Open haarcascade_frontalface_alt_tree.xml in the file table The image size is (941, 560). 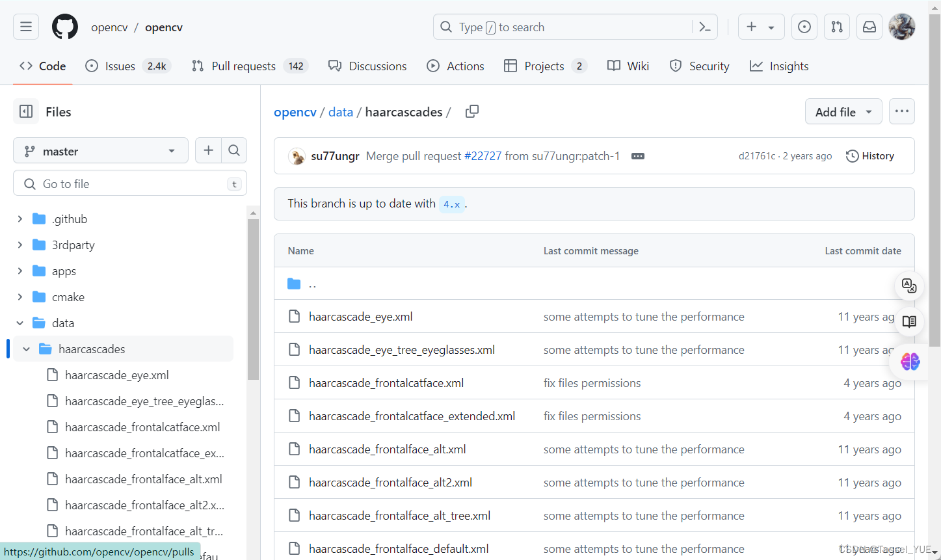click(x=400, y=516)
